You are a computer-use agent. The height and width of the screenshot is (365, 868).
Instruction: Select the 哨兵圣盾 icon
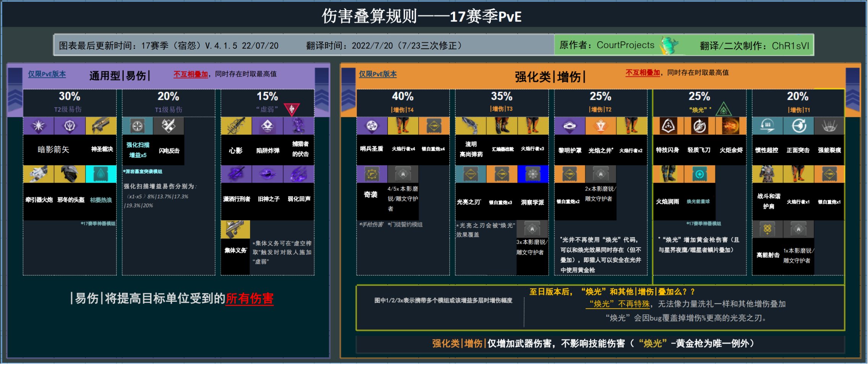coord(372,126)
